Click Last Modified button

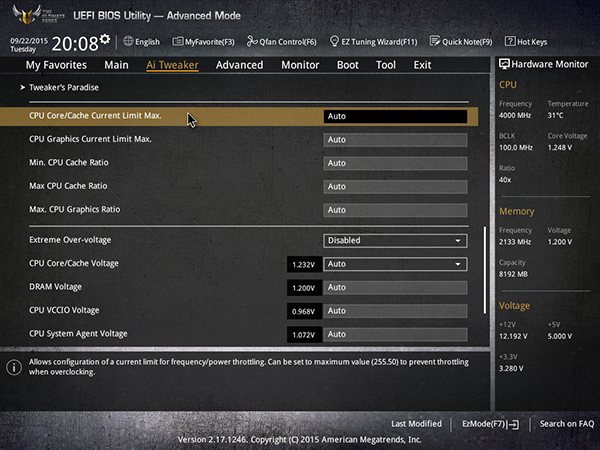point(416,424)
